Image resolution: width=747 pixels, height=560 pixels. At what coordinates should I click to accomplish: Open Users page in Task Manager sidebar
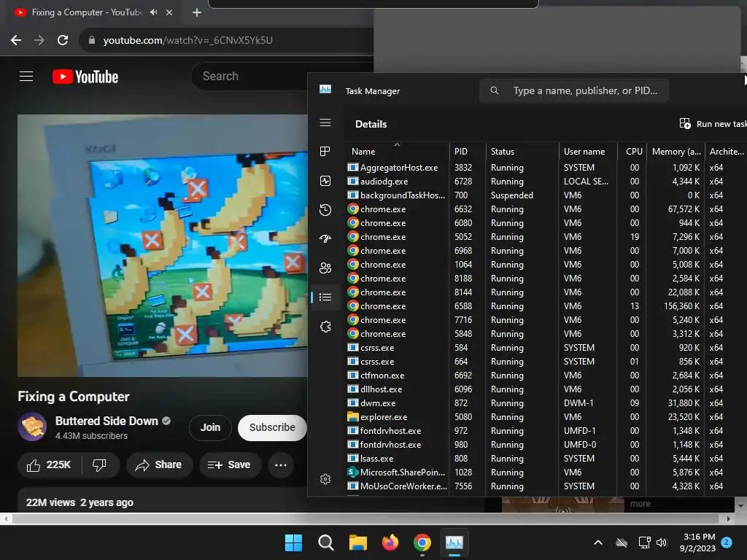tap(325, 268)
